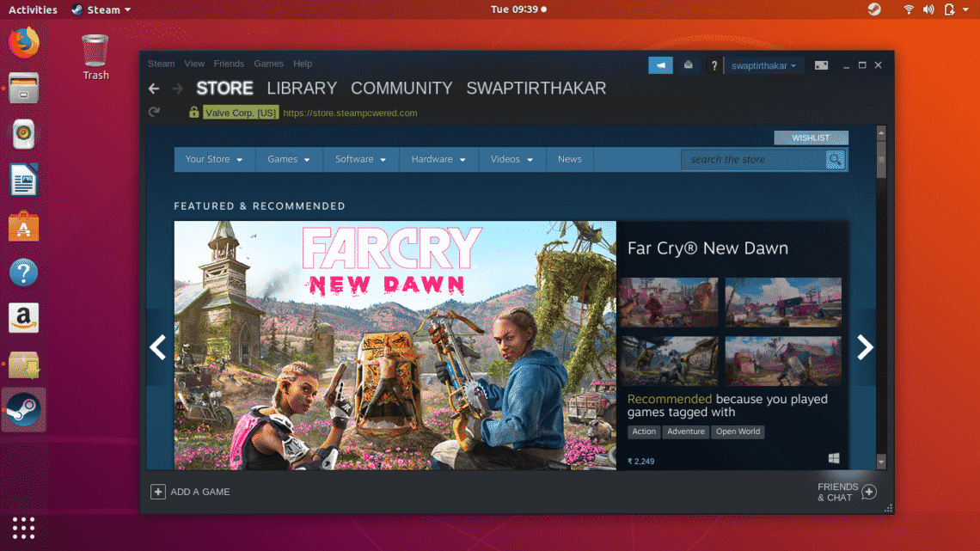Expand the Software dropdown
This screenshot has width=980, height=551.
tap(361, 159)
